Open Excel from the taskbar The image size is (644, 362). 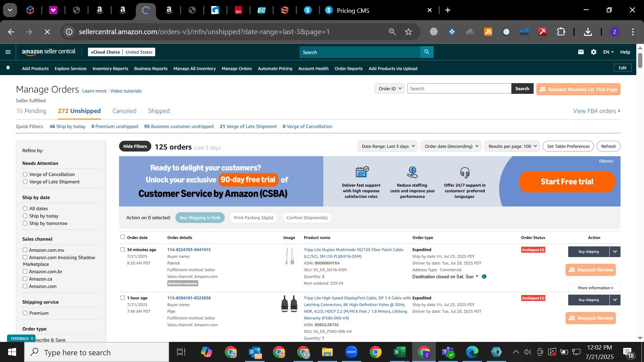pyautogui.click(x=399, y=352)
